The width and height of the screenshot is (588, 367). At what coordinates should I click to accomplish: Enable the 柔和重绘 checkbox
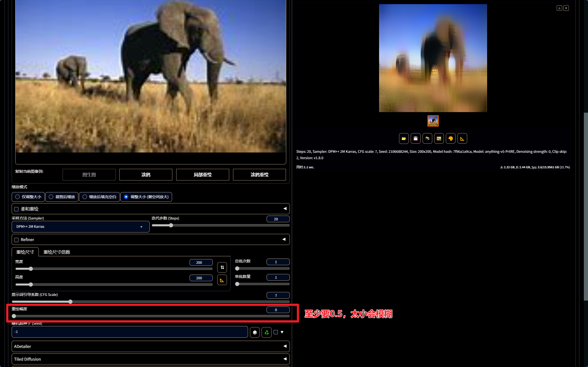(x=17, y=209)
